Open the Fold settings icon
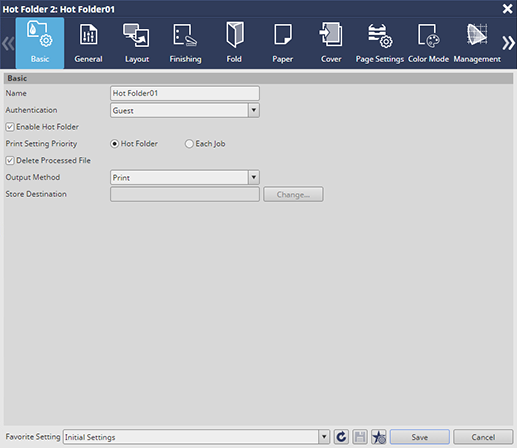 (x=234, y=35)
